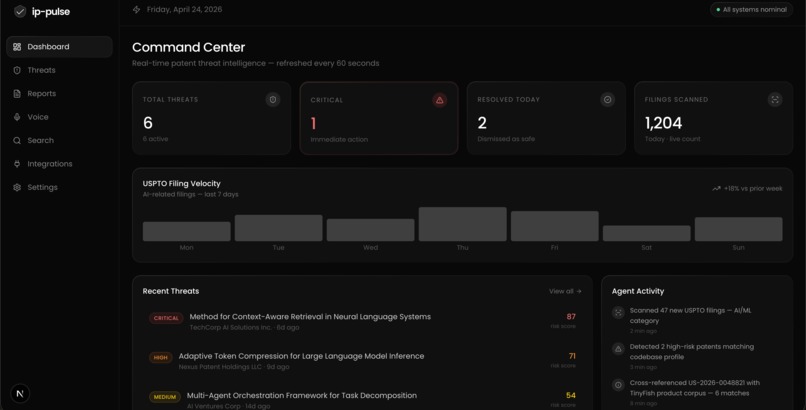
Task: Click the USPTO Filing Velocity title
Action: pos(181,183)
